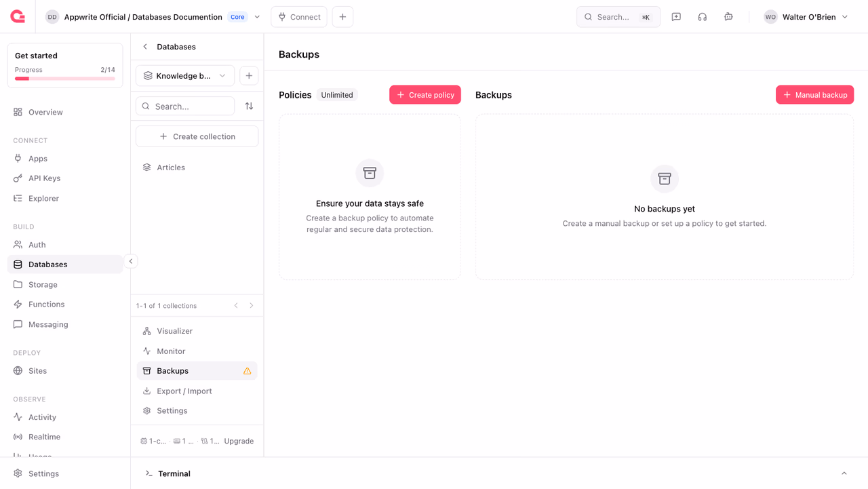Click the archive icon in Policies card

(x=370, y=173)
